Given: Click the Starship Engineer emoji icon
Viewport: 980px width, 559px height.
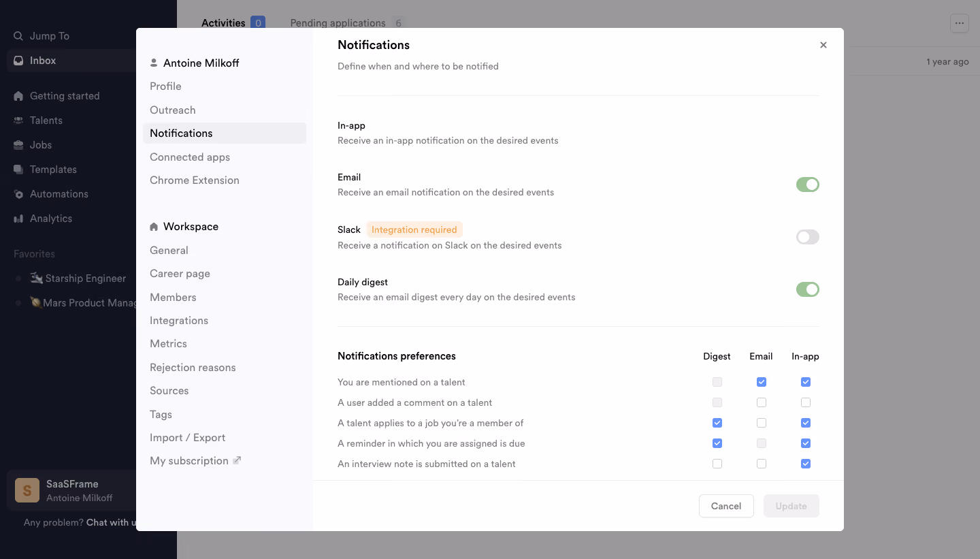Looking at the screenshot, I should pos(37,278).
